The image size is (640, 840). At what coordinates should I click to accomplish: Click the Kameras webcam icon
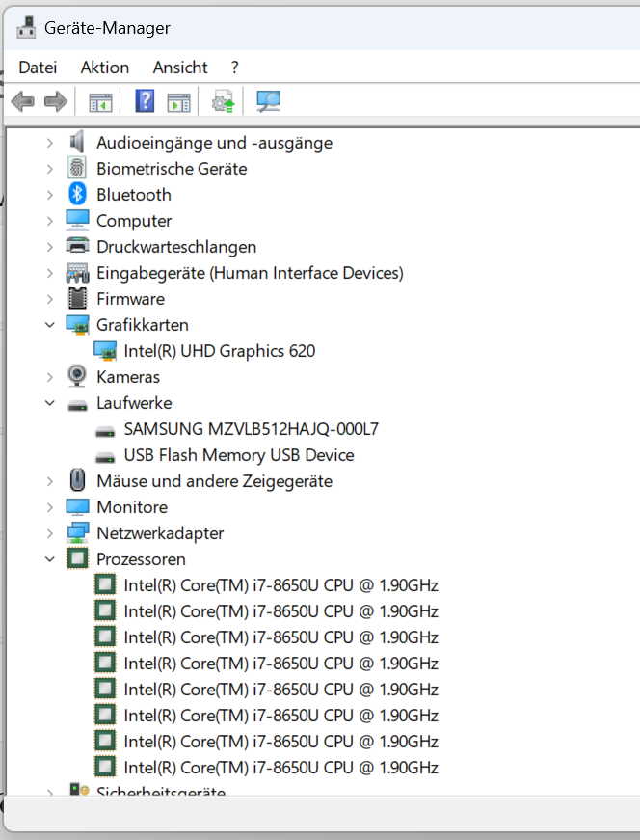pyautogui.click(x=77, y=376)
